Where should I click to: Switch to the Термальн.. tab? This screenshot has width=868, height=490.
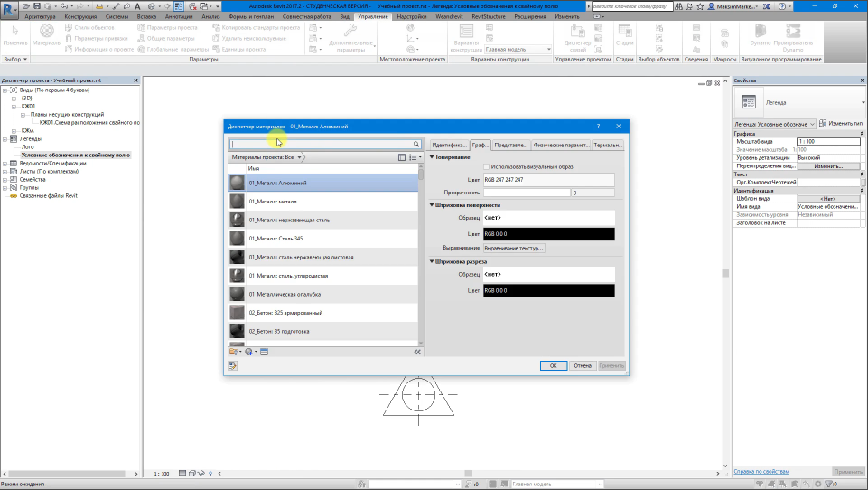tap(607, 146)
